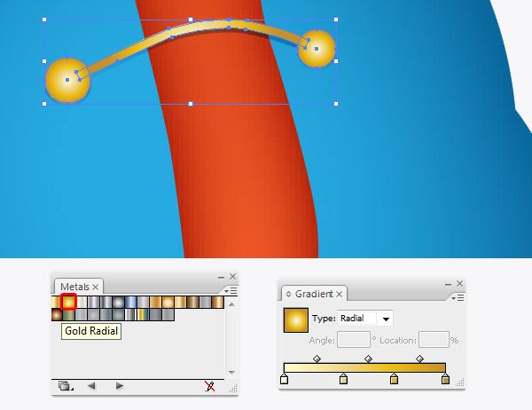Viewport: 532px width, 410px height.
Task: Select the left midpoint diamond on gradient bar
Action: [x=317, y=359]
